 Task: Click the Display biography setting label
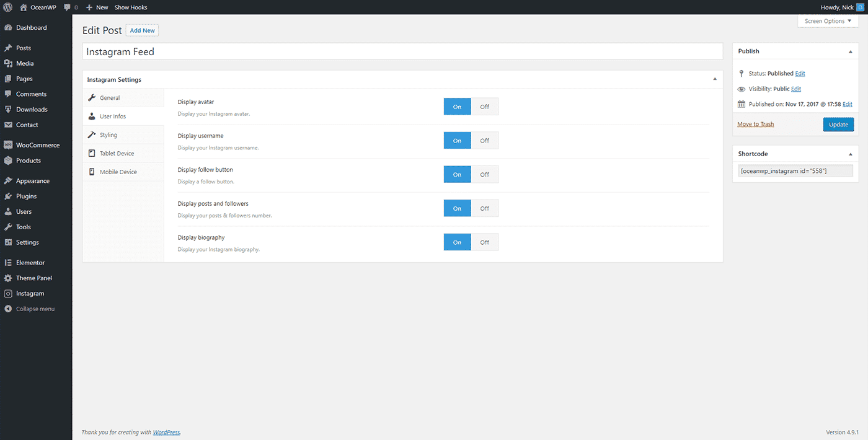(x=201, y=237)
